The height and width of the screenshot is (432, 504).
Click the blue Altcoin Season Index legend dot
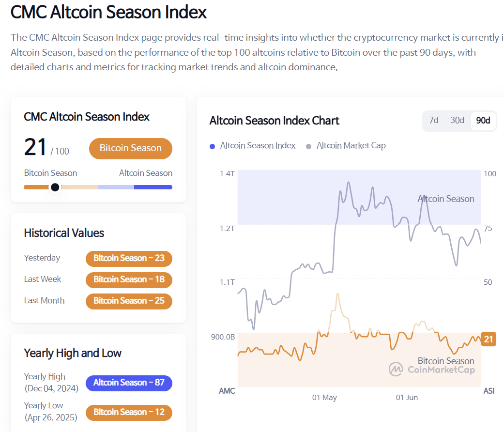click(x=213, y=146)
